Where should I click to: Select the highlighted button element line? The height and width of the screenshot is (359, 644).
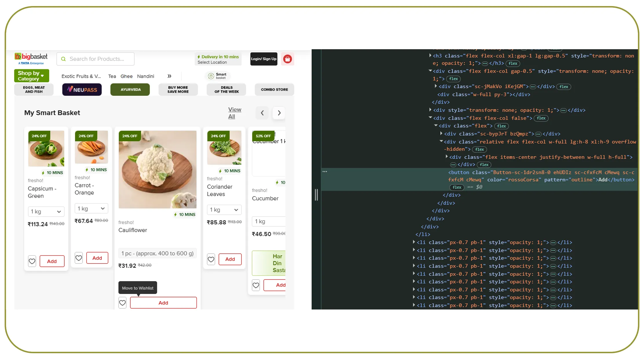tap(479, 179)
